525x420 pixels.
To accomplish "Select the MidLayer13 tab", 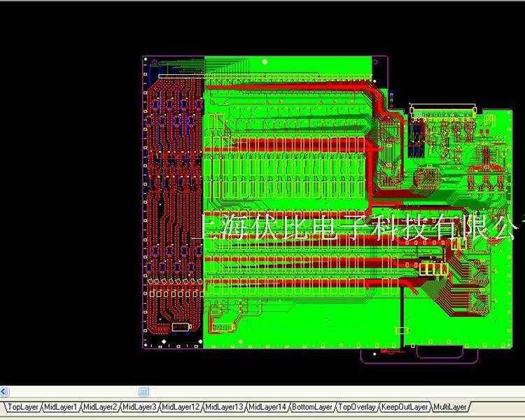I will point(224,407).
